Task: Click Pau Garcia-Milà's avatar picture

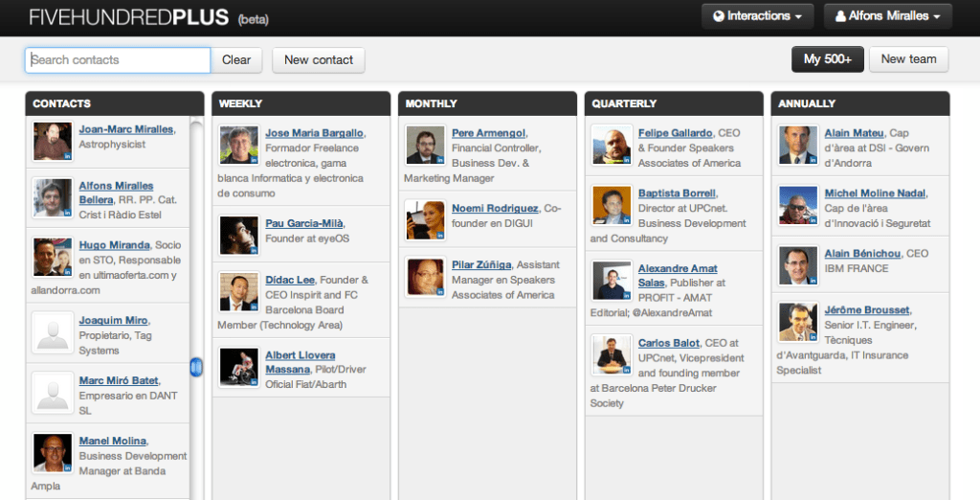Action: pyautogui.click(x=238, y=235)
